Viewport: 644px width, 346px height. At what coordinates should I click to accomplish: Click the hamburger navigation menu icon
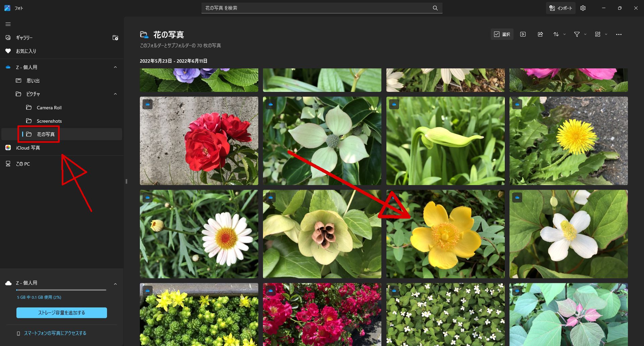coord(8,24)
